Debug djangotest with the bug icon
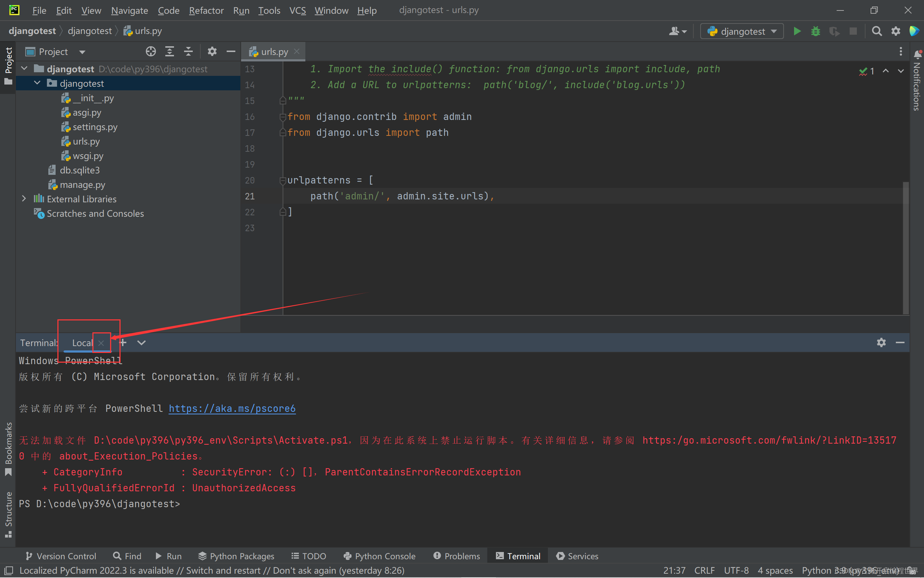Viewport: 924px width, 578px height. tap(816, 31)
